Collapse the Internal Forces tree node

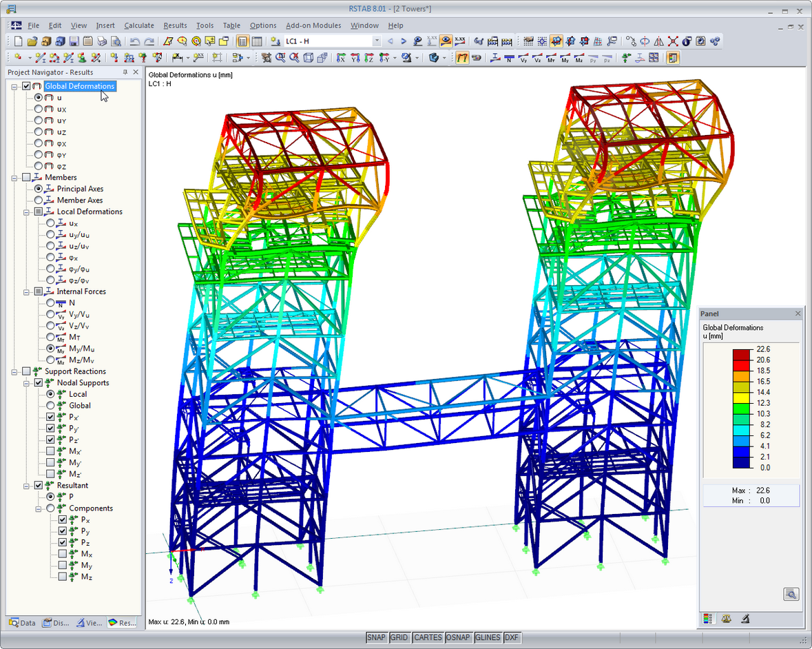pos(26,291)
